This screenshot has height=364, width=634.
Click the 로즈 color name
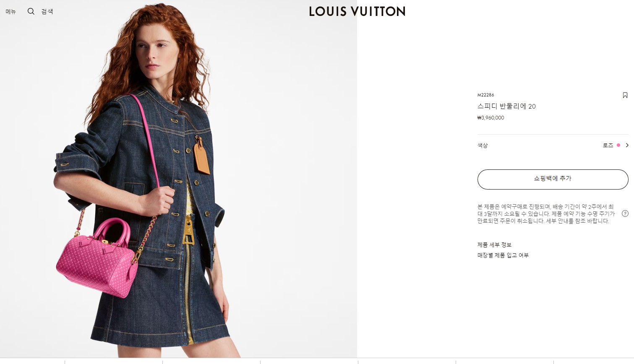pyautogui.click(x=608, y=145)
